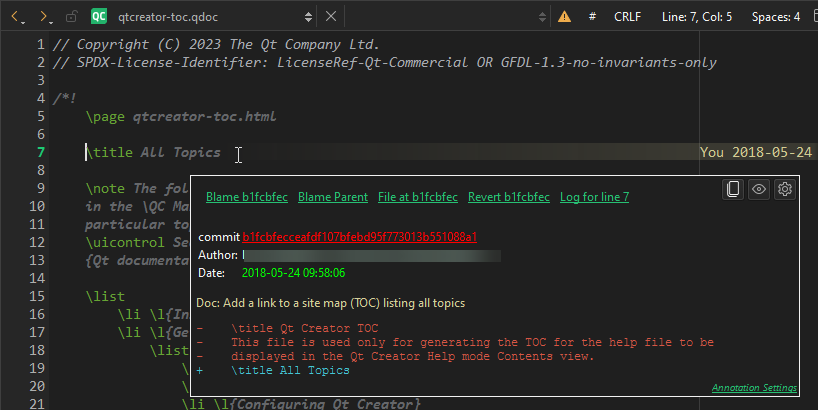Toggle the eye visibility icon in popup

[759, 190]
